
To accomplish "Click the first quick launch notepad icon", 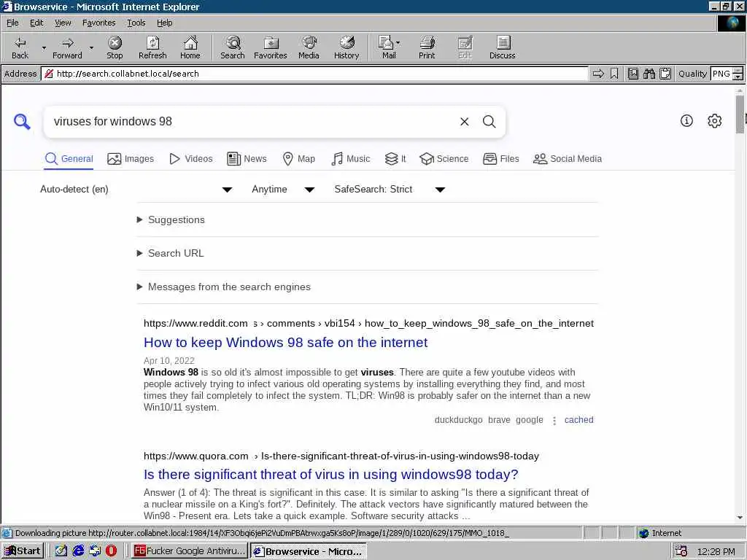I will pyautogui.click(x=61, y=551).
